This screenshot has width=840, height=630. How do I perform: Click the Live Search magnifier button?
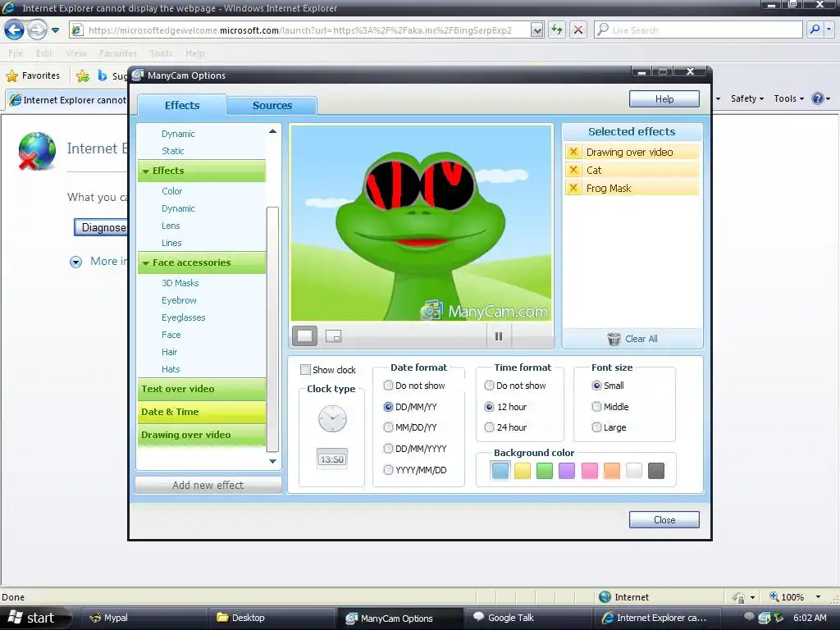click(815, 30)
